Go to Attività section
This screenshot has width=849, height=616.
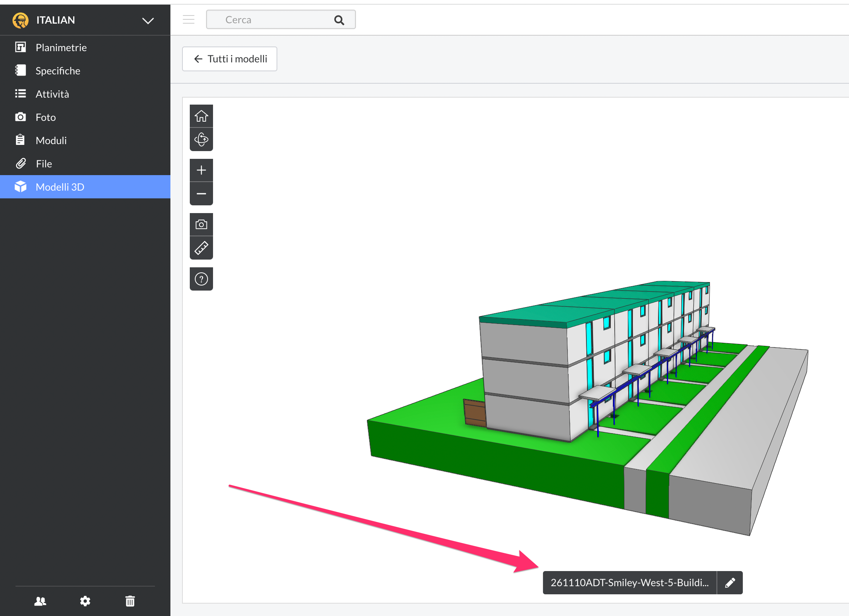[x=85, y=94]
